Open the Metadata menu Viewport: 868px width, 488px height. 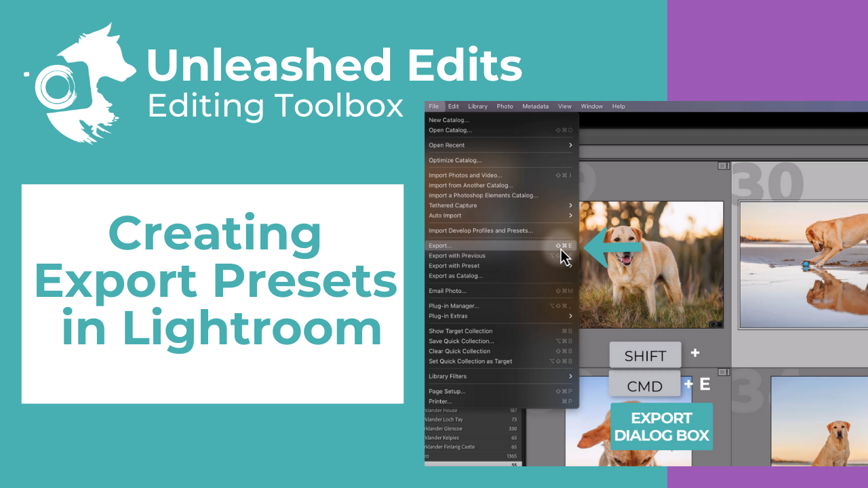point(536,106)
